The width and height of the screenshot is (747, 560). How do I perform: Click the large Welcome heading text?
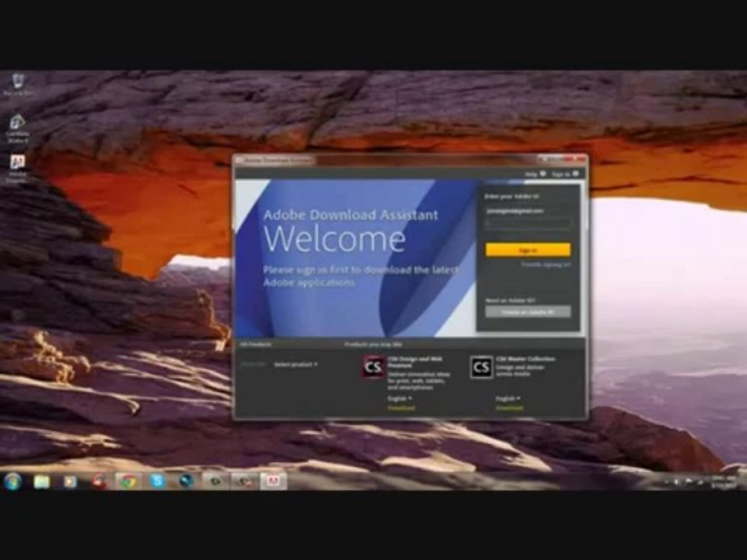coord(335,239)
